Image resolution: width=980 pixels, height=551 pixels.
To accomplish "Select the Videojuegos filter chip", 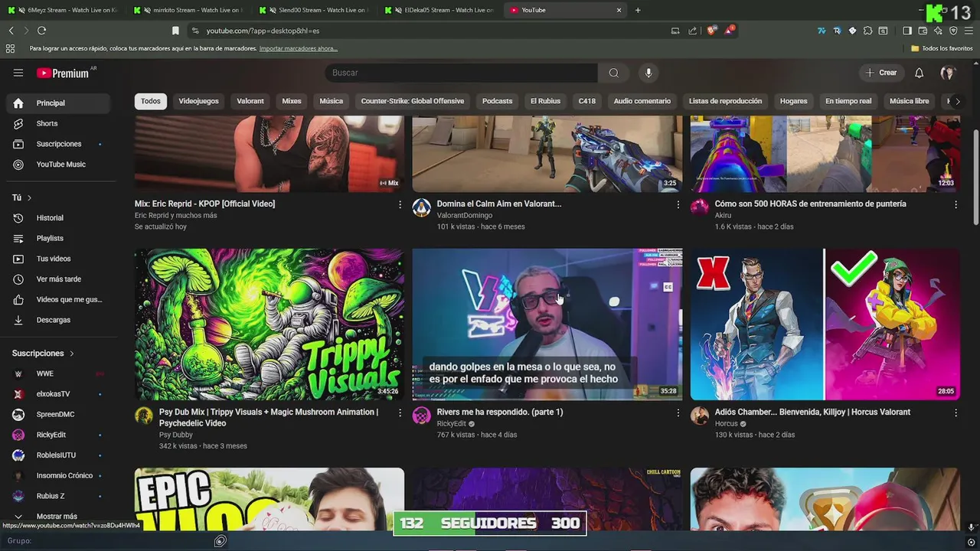I will click(198, 101).
